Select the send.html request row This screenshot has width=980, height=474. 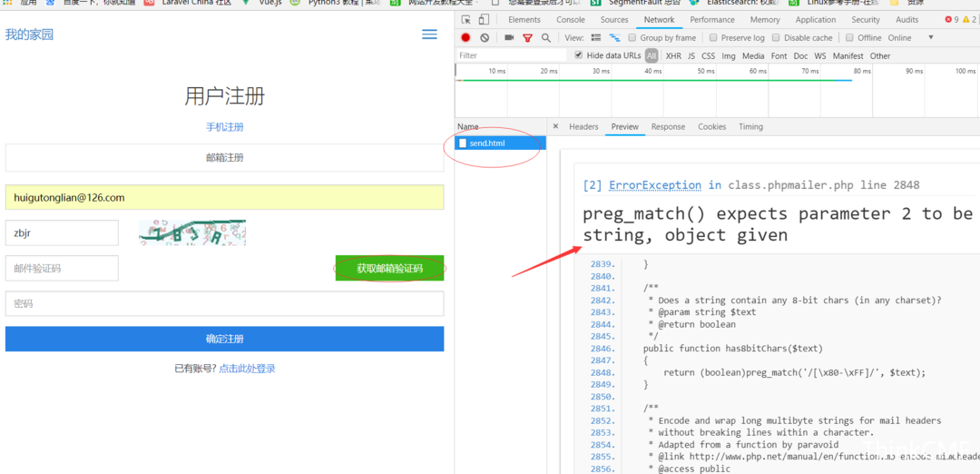tap(501, 143)
